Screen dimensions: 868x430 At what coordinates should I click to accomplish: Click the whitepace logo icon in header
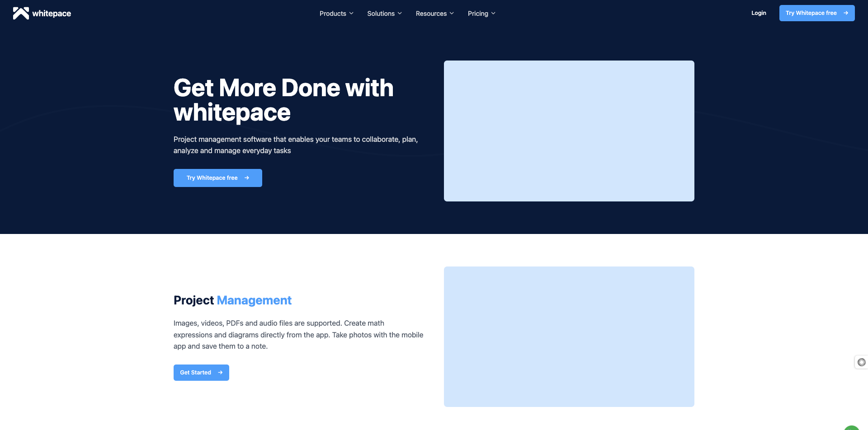pyautogui.click(x=21, y=13)
